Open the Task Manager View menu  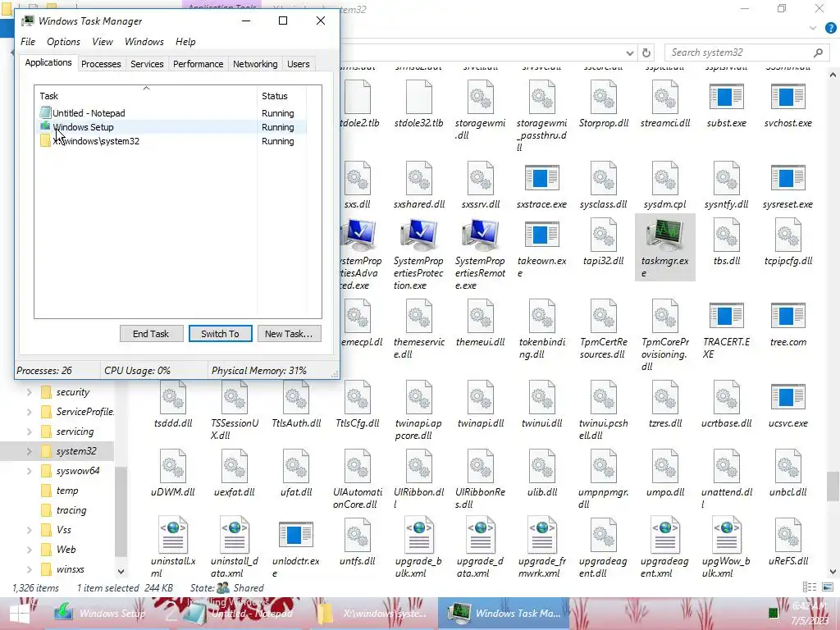(x=102, y=42)
